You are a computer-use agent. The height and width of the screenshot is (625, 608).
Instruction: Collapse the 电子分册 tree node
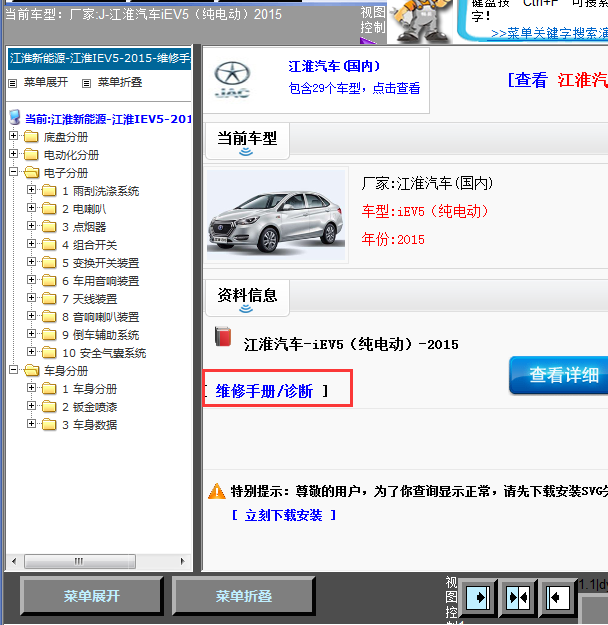point(13,171)
